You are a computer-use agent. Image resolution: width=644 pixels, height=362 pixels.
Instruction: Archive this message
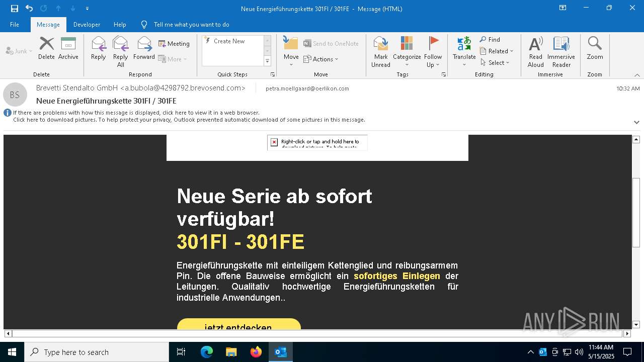pyautogui.click(x=68, y=48)
